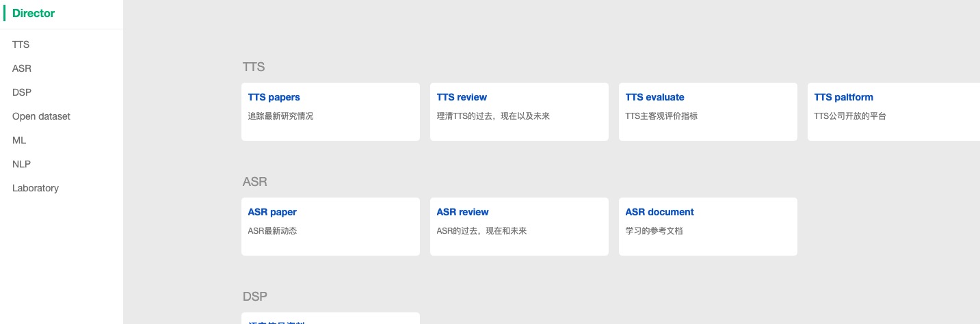The height and width of the screenshot is (324, 980).
Task: Click the DSP section heading
Action: (x=255, y=297)
